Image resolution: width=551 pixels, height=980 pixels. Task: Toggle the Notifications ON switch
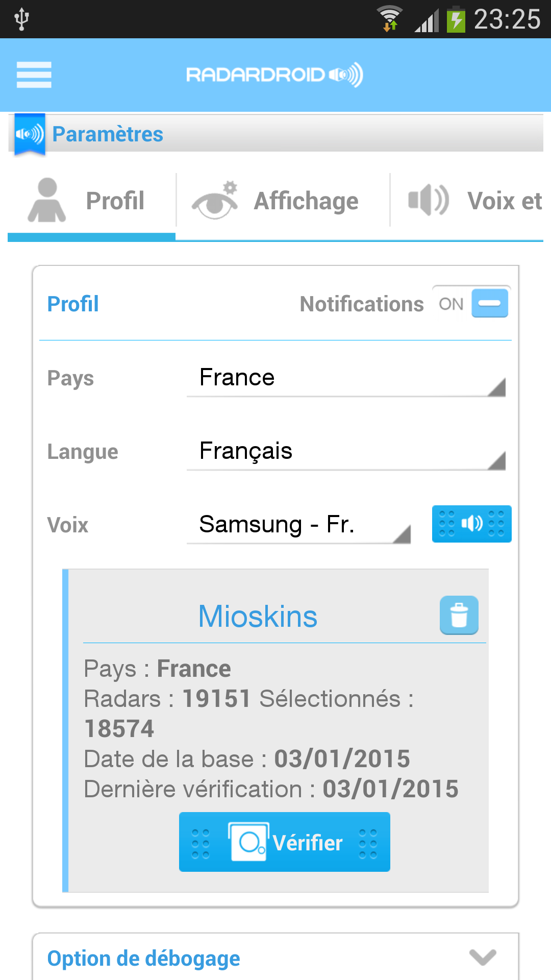click(471, 304)
